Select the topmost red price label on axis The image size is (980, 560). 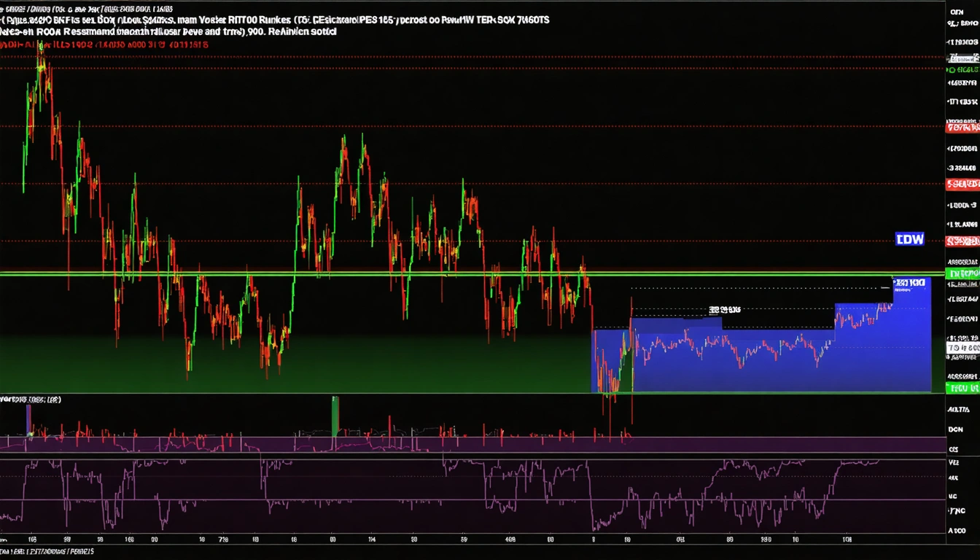[x=962, y=128]
